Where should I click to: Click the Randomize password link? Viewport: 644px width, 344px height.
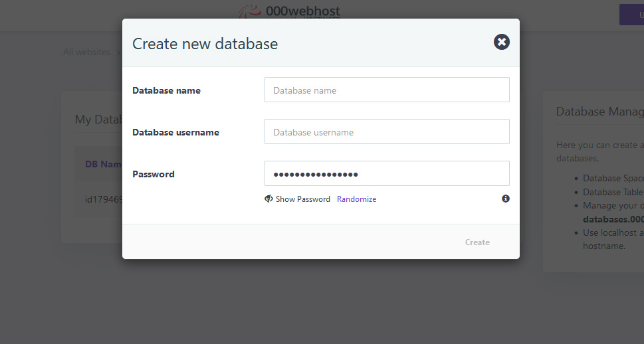point(356,199)
